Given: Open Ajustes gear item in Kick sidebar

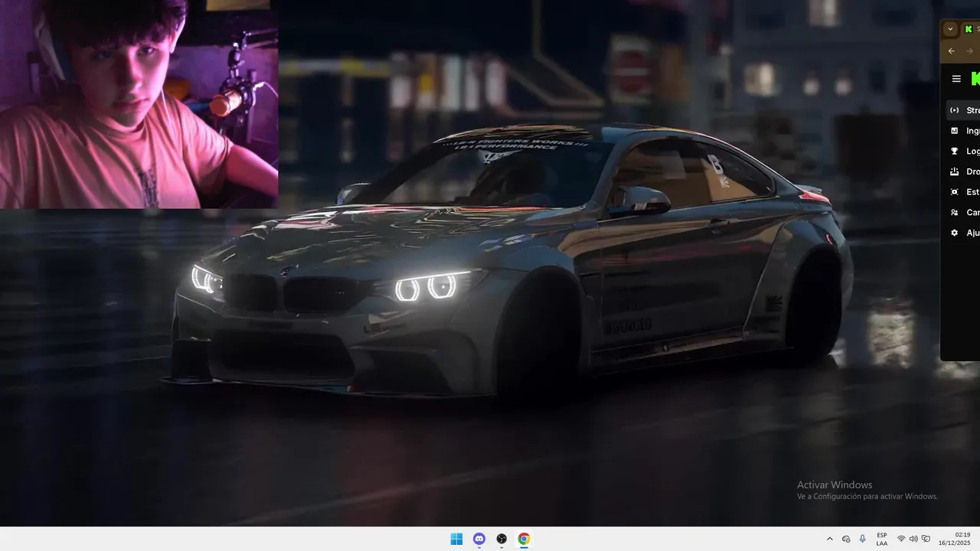Looking at the screenshot, I should (963, 233).
